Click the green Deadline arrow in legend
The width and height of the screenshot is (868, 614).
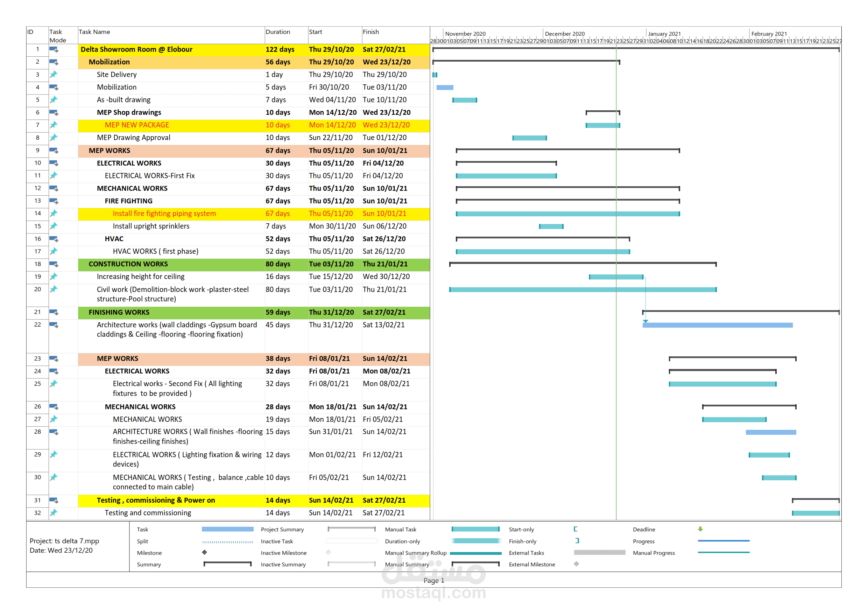pos(700,529)
